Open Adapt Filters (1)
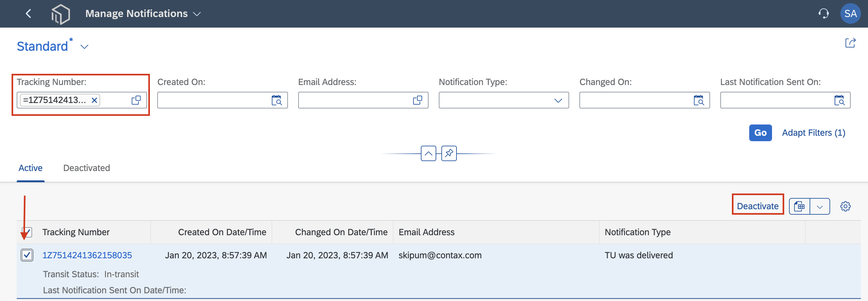The width and height of the screenshot is (868, 301). [813, 133]
